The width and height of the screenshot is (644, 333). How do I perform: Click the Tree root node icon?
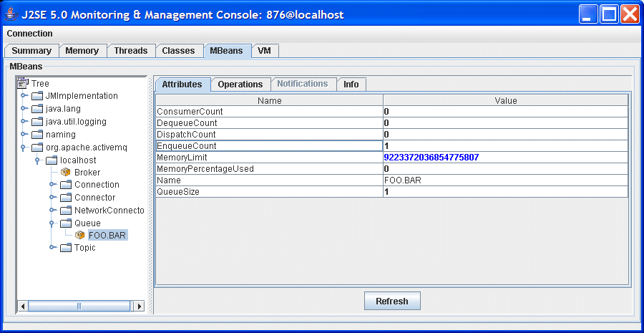(23, 84)
